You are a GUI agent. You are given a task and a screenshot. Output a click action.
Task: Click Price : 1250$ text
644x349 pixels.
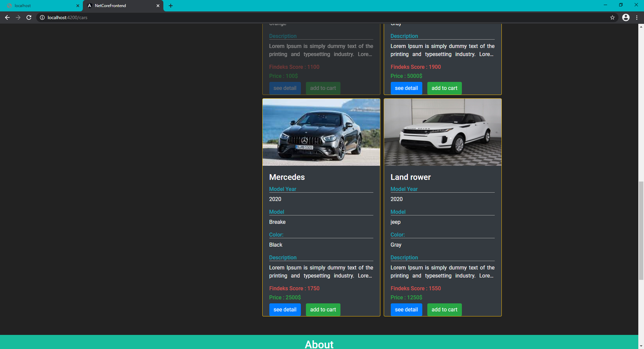tap(406, 298)
